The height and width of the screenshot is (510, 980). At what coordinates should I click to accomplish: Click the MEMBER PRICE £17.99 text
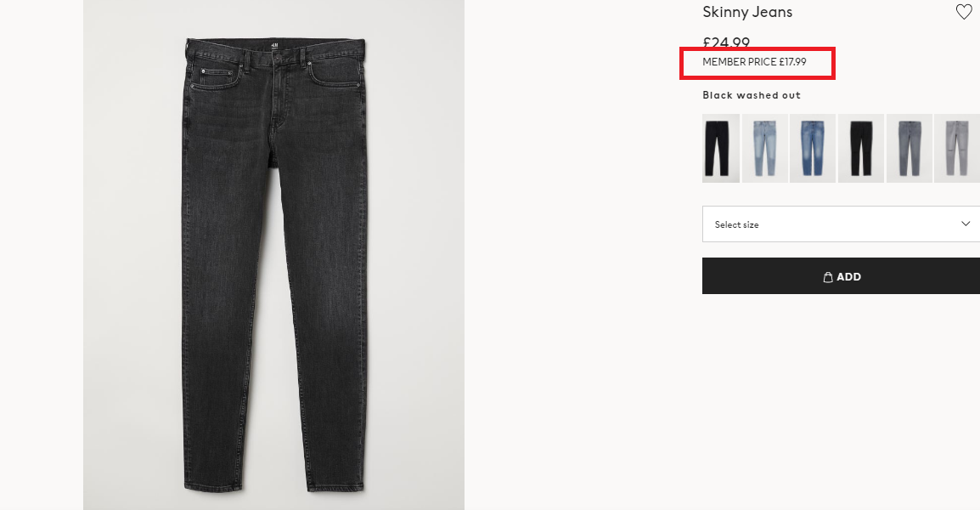754,62
